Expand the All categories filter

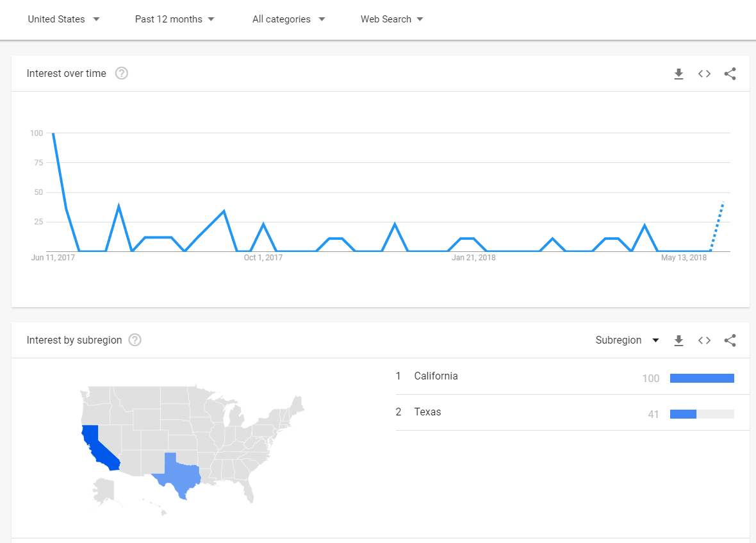coord(289,19)
